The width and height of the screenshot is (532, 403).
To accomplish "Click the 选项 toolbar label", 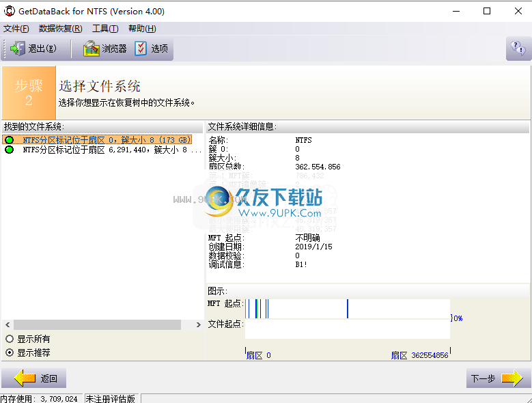I will point(160,48).
